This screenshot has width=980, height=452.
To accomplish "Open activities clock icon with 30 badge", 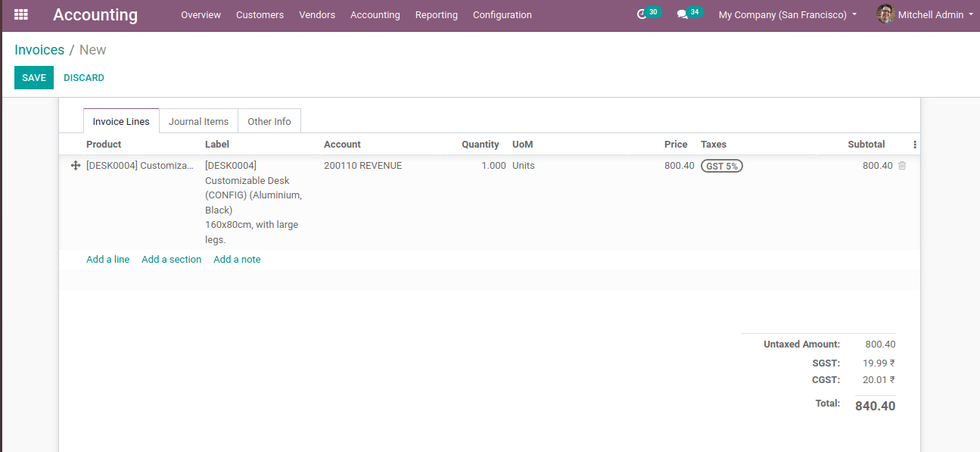I will tap(647, 14).
